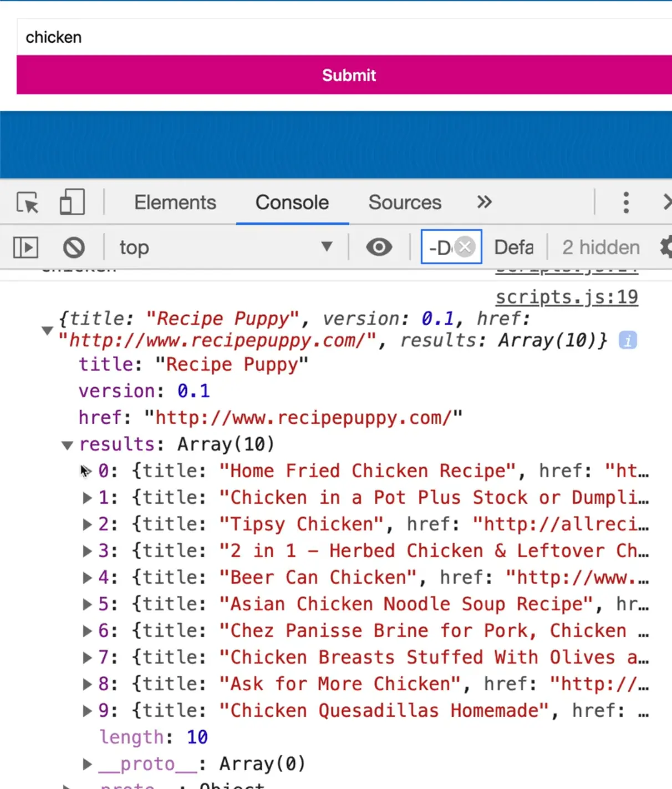Open the Default levels dropdown
Screen dimensions: 672x789
click(513, 247)
